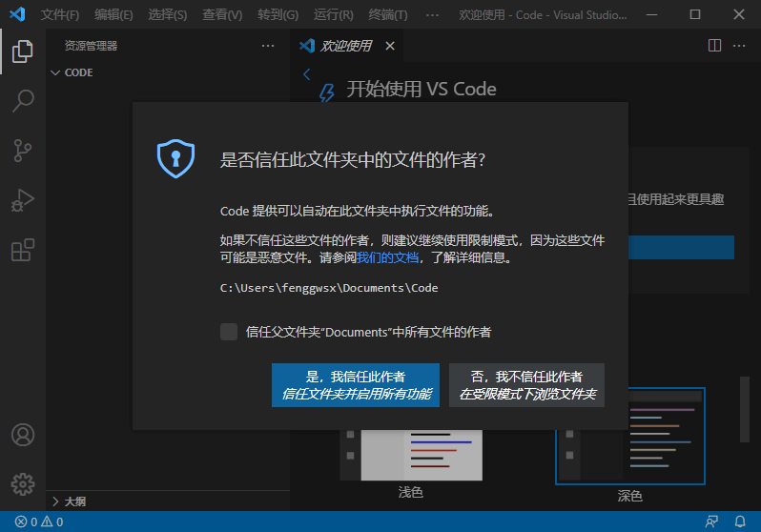Open the 我们的文档 link
This screenshot has width=761, height=532.
pos(387,257)
